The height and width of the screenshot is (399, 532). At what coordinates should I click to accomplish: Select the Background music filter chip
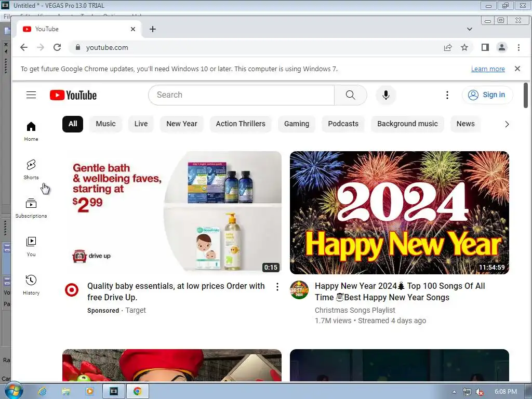tap(407, 124)
